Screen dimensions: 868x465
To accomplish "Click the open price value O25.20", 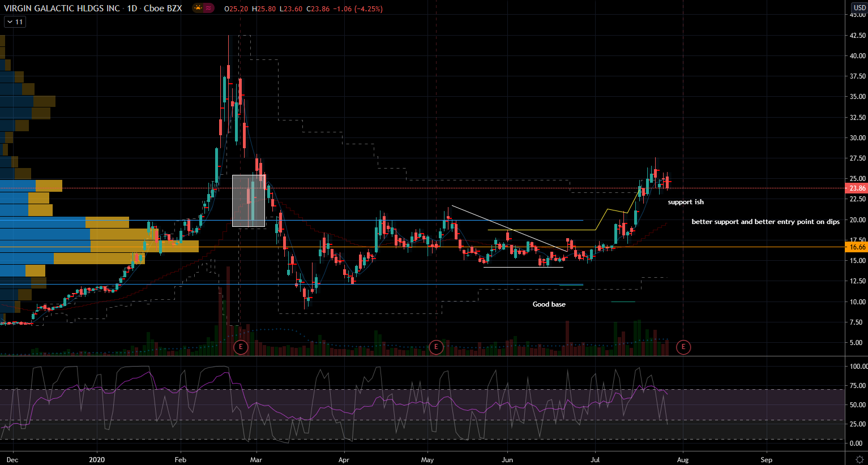I will [236, 9].
